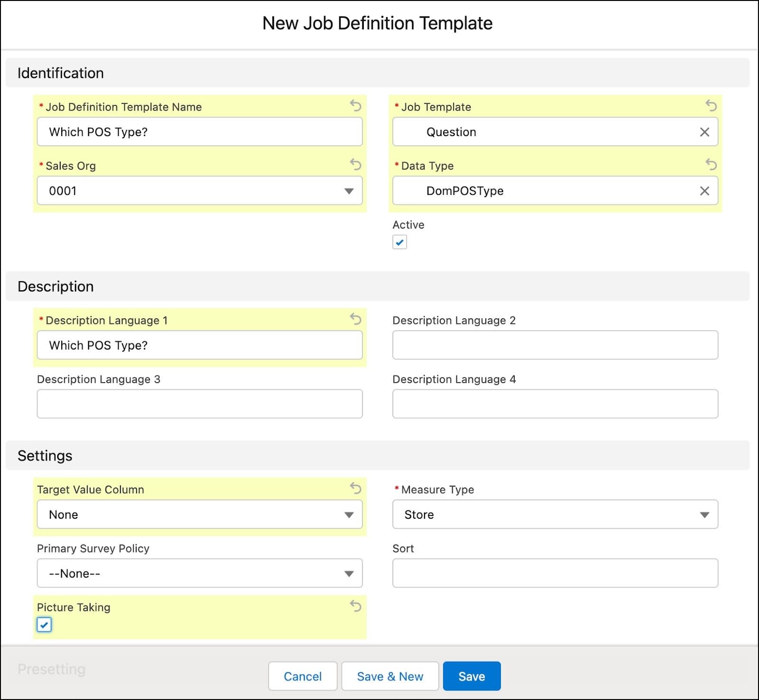Screen dimensions: 759x700
Task: Click the Identification section header
Action: 378,73
